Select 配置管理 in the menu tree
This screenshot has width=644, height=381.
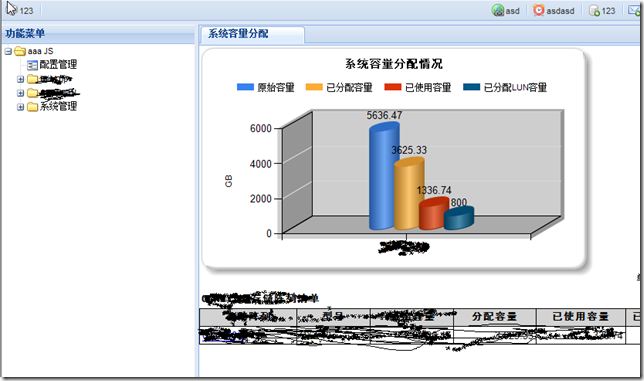tap(58, 64)
